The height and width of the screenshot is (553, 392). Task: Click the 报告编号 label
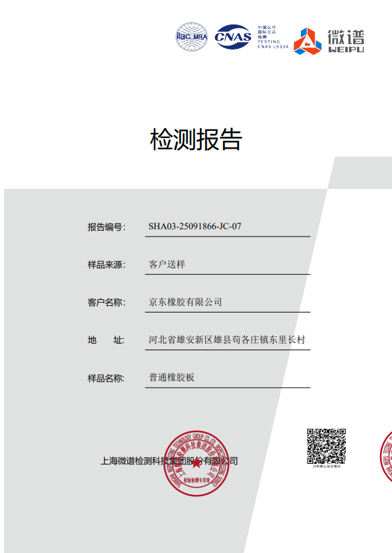pyautogui.click(x=106, y=227)
